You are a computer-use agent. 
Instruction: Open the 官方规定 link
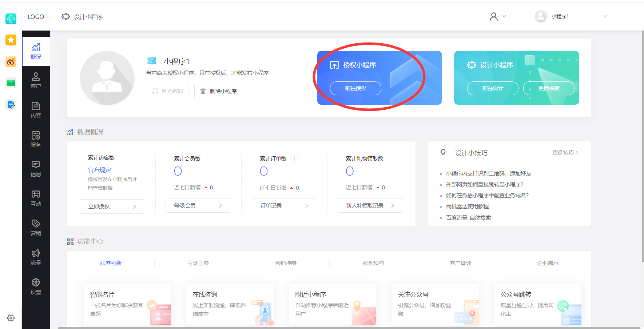(x=100, y=170)
